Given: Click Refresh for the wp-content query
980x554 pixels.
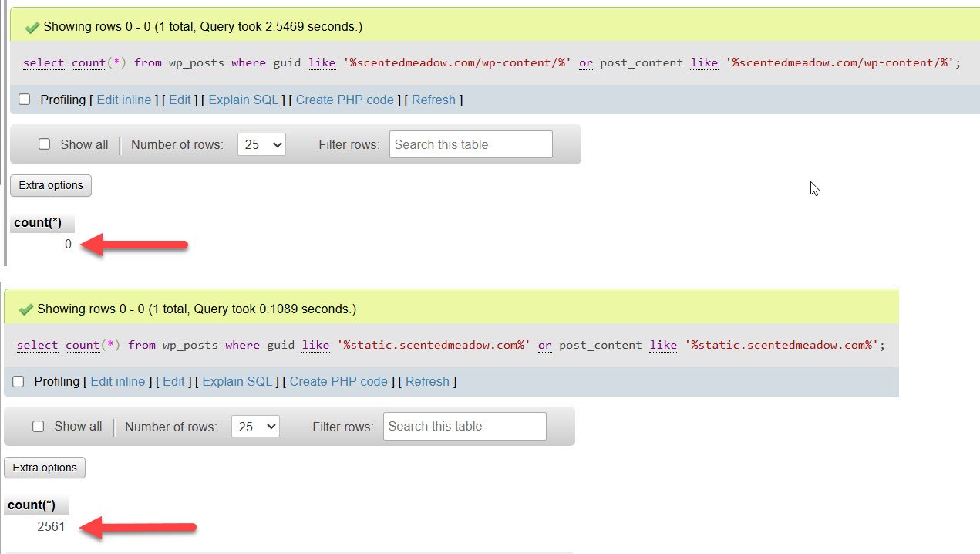Looking at the screenshot, I should pyautogui.click(x=433, y=100).
